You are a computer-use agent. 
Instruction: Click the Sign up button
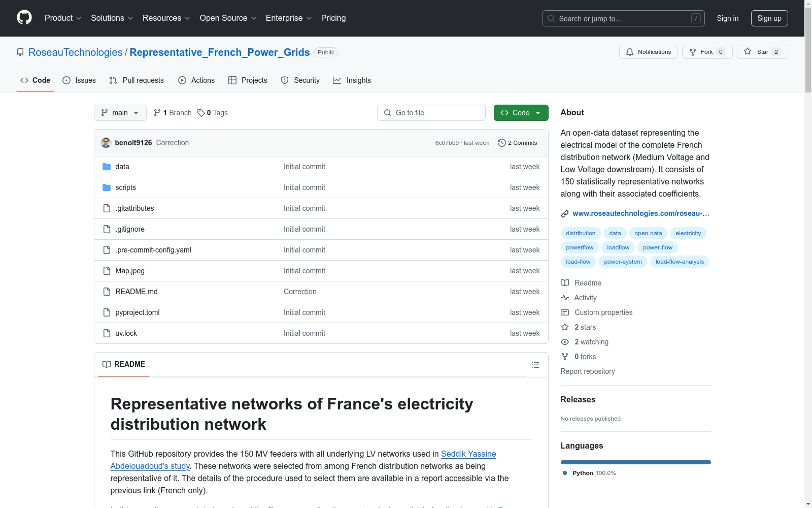tap(769, 18)
